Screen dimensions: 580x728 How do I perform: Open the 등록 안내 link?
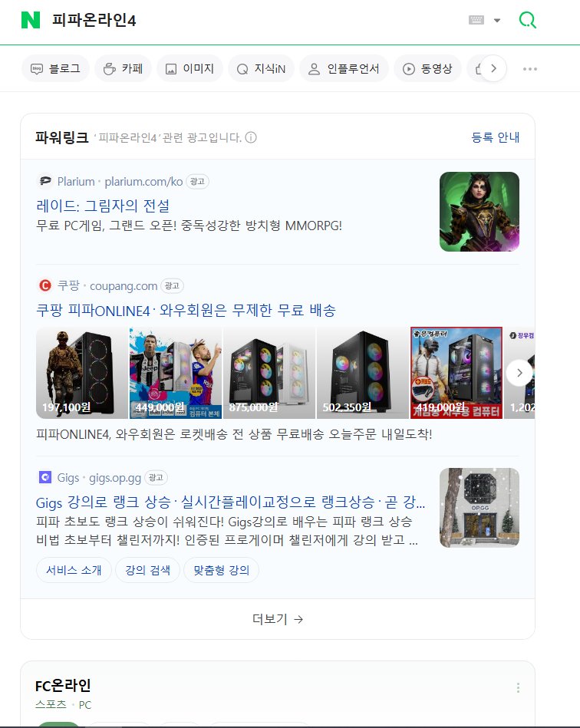pyautogui.click(x=495, y=138)
